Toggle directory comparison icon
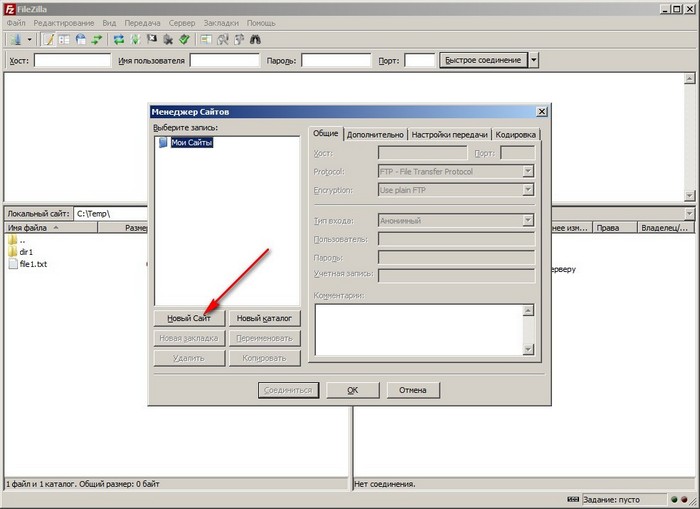 [222, 40]
